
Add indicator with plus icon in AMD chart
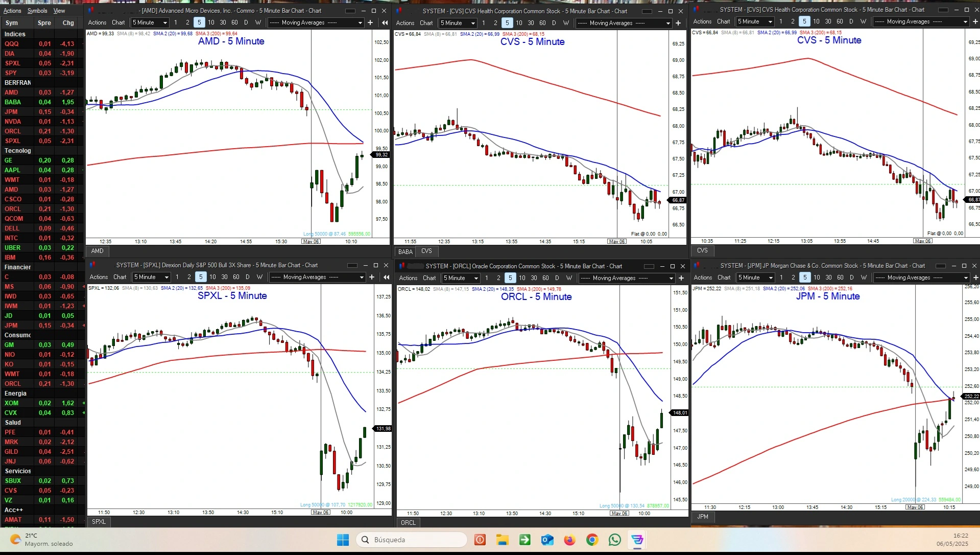pyautogui.click(x=370, y=22)
